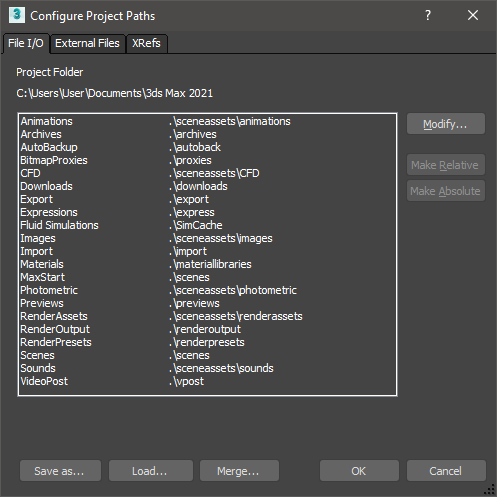Click the help question mark icon
The width and height of the screenshot is (497, 497).
(x=428, y=15)
